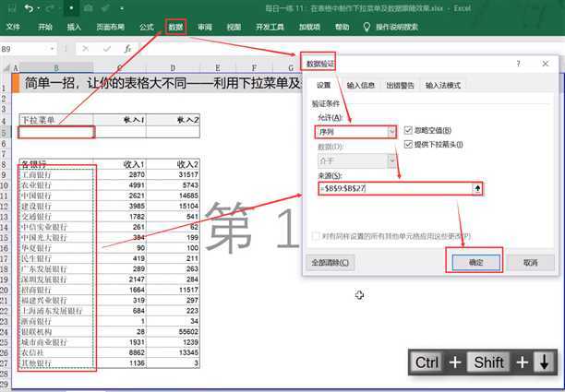Click the lightbulb search icon in the ribbon
Screen dimensions: 565x392
tap(367, 27)
